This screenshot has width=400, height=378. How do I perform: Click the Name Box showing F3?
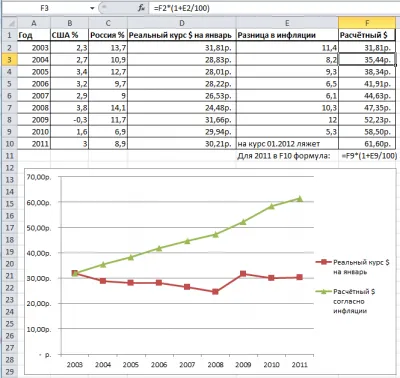(44, 8)
